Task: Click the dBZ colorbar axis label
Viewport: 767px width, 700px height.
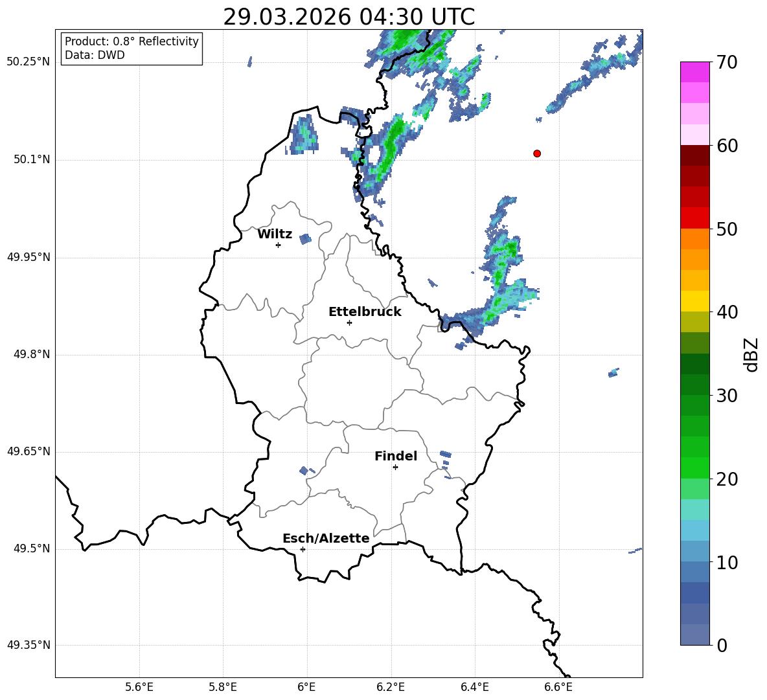Action: click(x=752, y=354)
